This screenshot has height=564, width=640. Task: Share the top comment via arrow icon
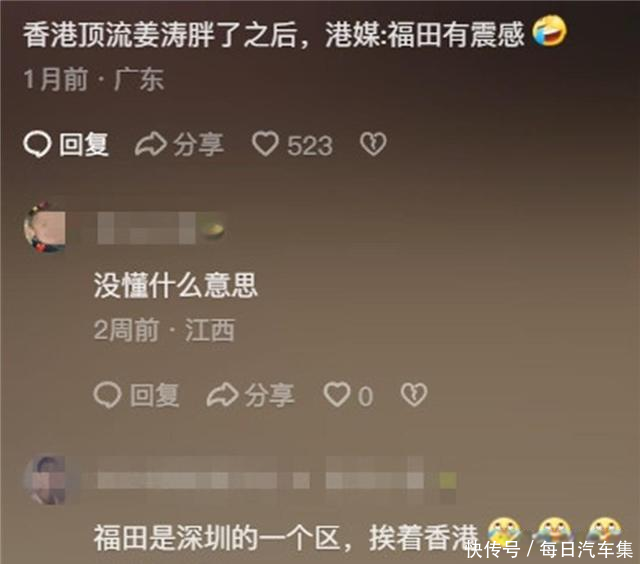(151, 144)
